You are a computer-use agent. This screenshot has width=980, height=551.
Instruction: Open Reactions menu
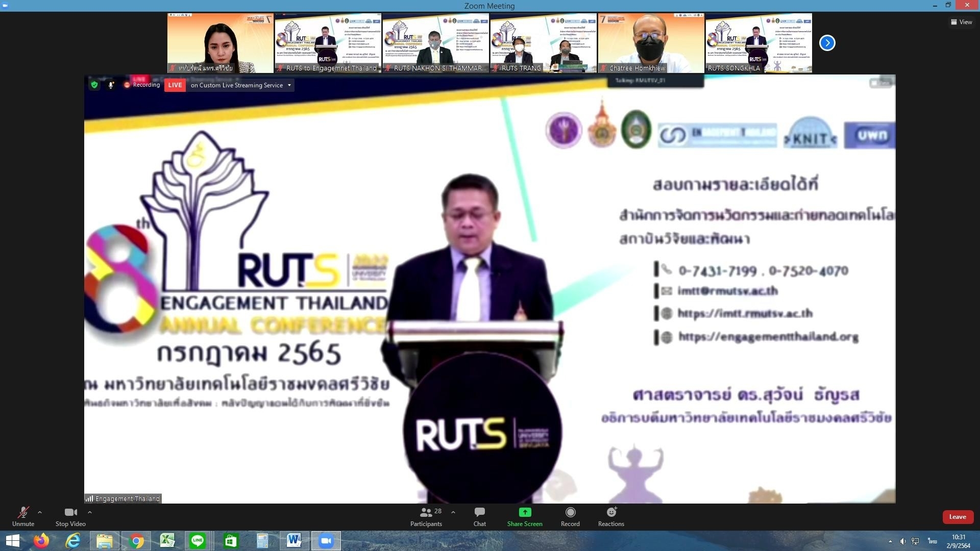click(611, 516)
